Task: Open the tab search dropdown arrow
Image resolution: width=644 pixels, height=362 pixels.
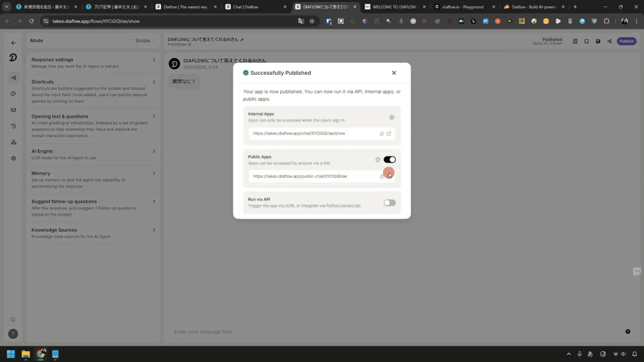Action: tap(6, 7)
